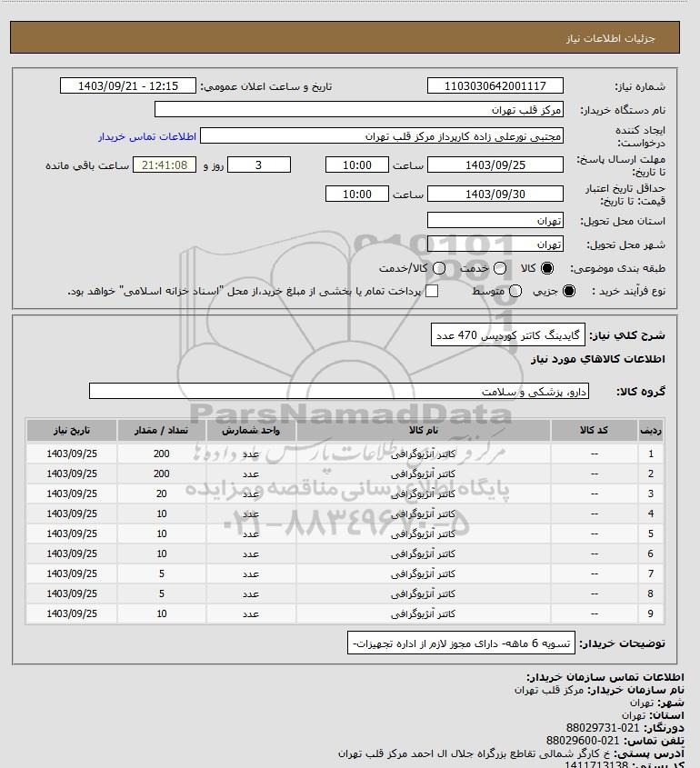Viewport: 700px width, 768px height.
Task: Select row 6 unit عدد cell
Action: [x=251, y=554]
